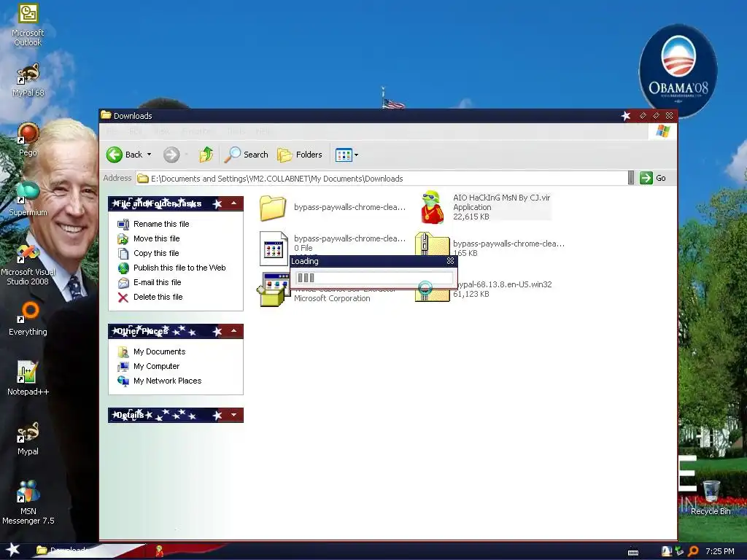This screenshot has height=560, width=747.
Task: Click the star Start button on taskbar
Action: click(13, 550)
